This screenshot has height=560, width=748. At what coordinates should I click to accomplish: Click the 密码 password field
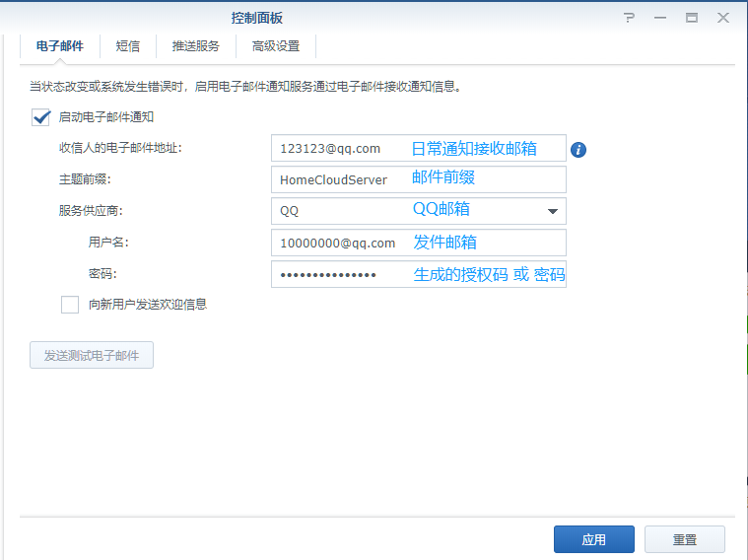click(340, 274)
